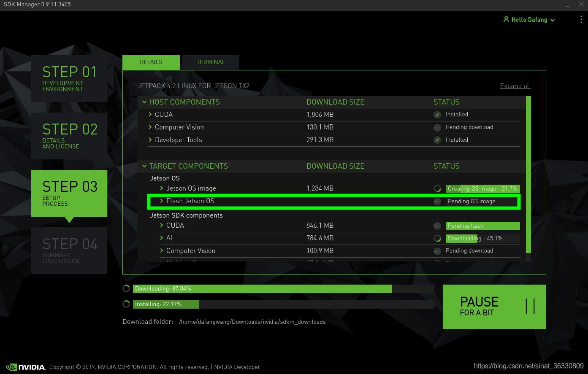Click the Jetson SDK components label
The width and height of the screenshot is (588, 374).
186,215
